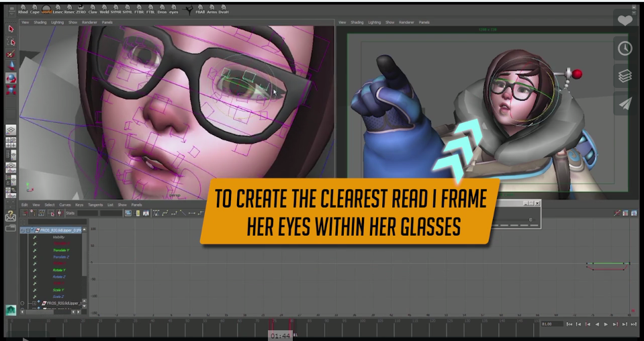Viewport: 644px width, 341px height.
Task: Open the Panels menu in the right viewport
Action: click(424, 22)
